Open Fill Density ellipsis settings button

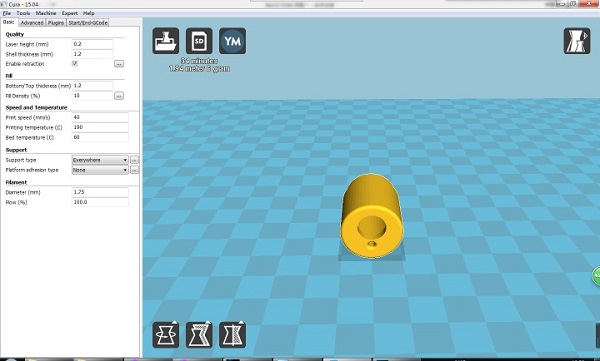(119, 96)
